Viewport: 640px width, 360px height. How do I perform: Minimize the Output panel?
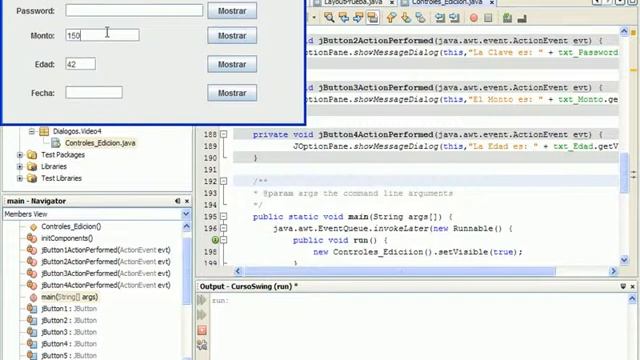coord(623,287)
